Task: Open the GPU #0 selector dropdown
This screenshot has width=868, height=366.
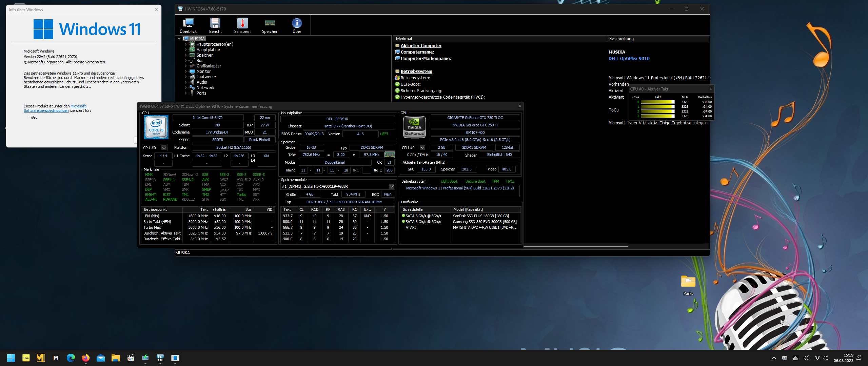Action: pyautogui.click(x=423, y=148)
